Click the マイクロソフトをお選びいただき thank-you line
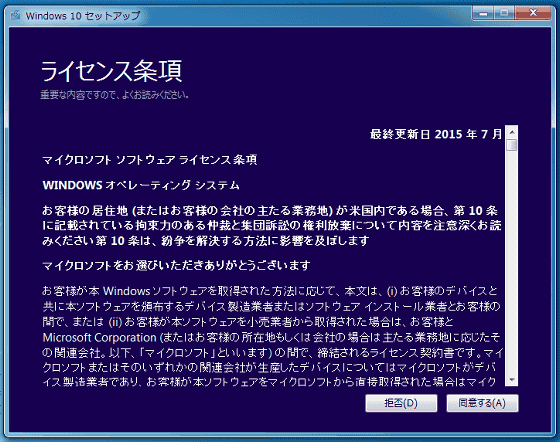The width and height of the screenshot is (560, 442). [176, 266]
